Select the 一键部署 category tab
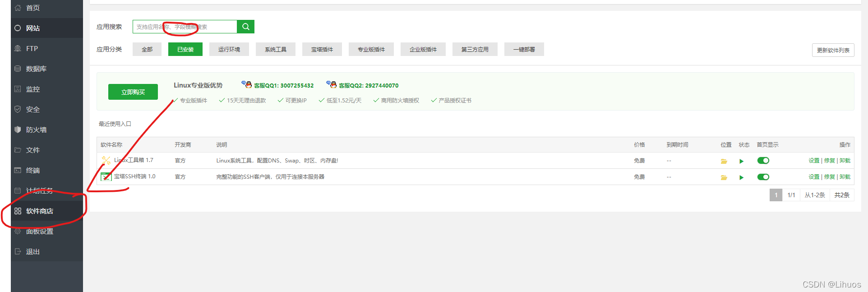868x292 pixels. pos(524,49)
